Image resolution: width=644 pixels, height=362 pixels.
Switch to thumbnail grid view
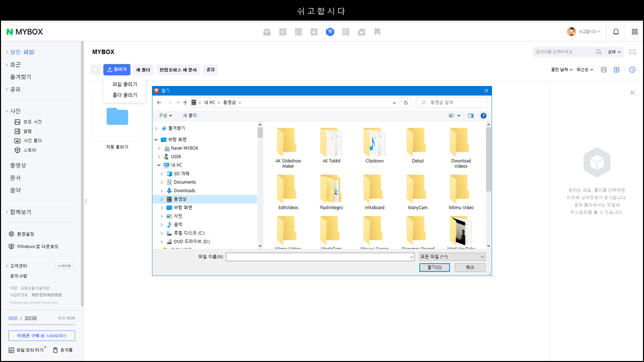tap(616, 70)
